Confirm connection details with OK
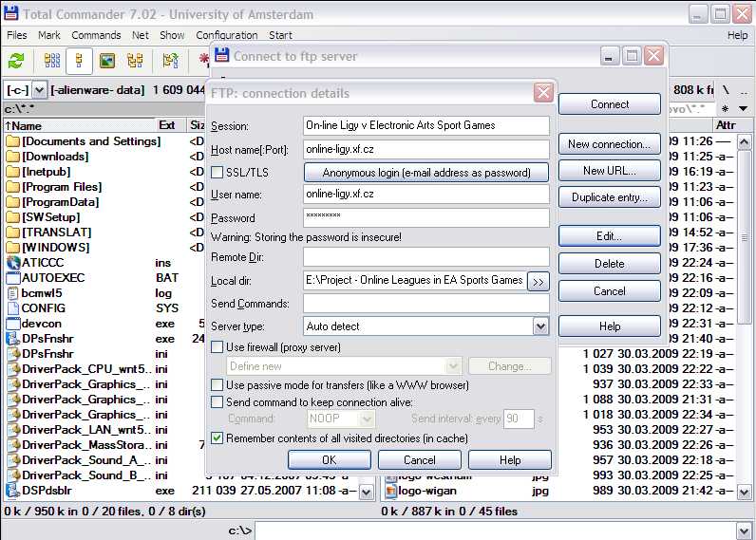Screen dimensions: 756x540 pos(330,460)
